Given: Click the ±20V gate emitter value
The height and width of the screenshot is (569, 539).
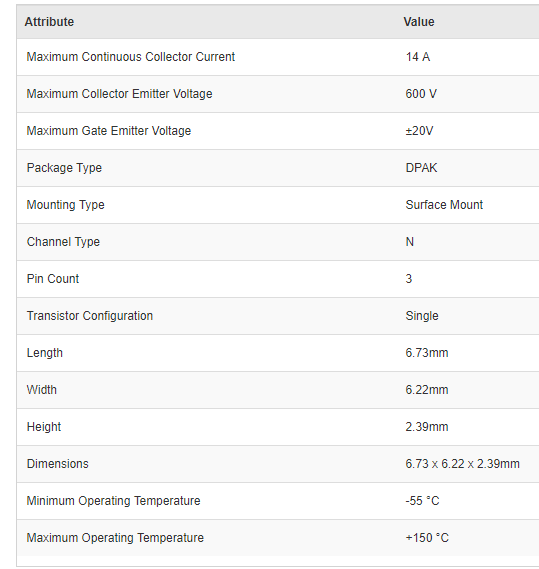Looking at the screenshot, I should [419, 131].
